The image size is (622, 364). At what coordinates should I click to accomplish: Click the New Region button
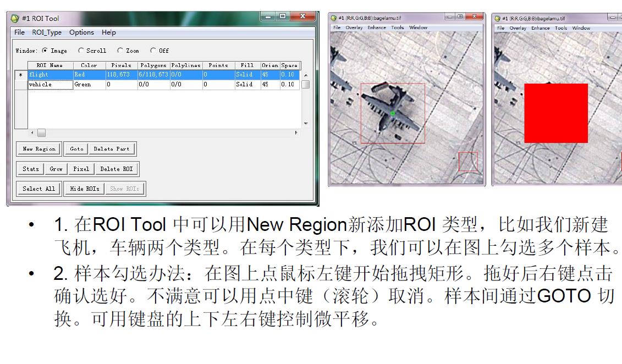click(x=39, y=148)
